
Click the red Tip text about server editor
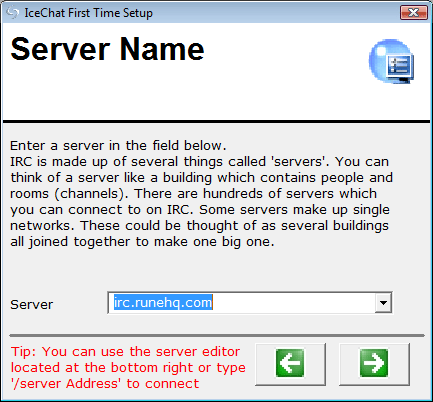point(128,368)
